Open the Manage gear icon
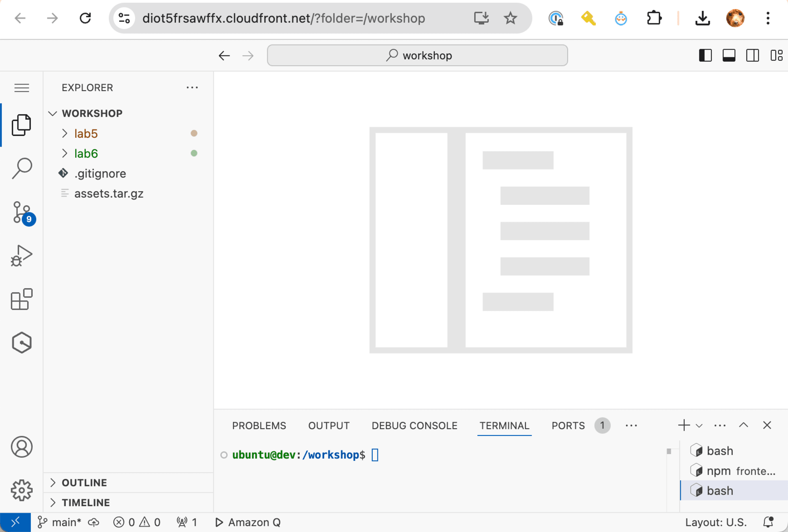The width and height of the screenshot is (788, 532). 22,490
